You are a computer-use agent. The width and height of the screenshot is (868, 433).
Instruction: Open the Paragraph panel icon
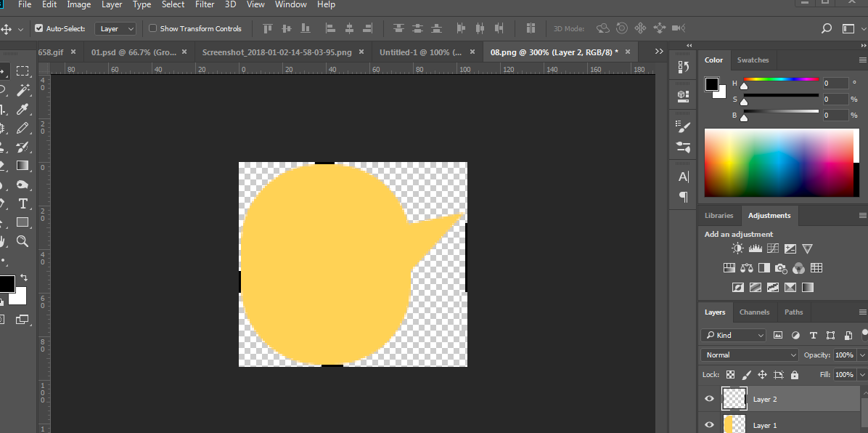coord(684,197)
